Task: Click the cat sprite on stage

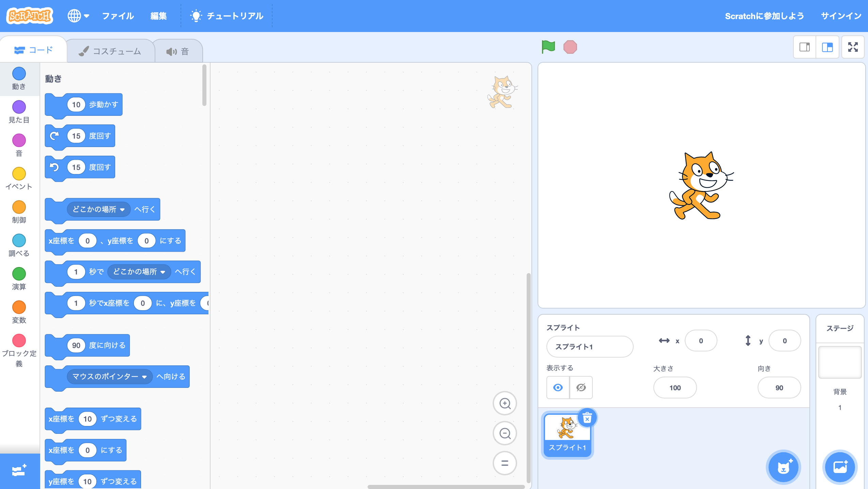Action: coord(701,186)
